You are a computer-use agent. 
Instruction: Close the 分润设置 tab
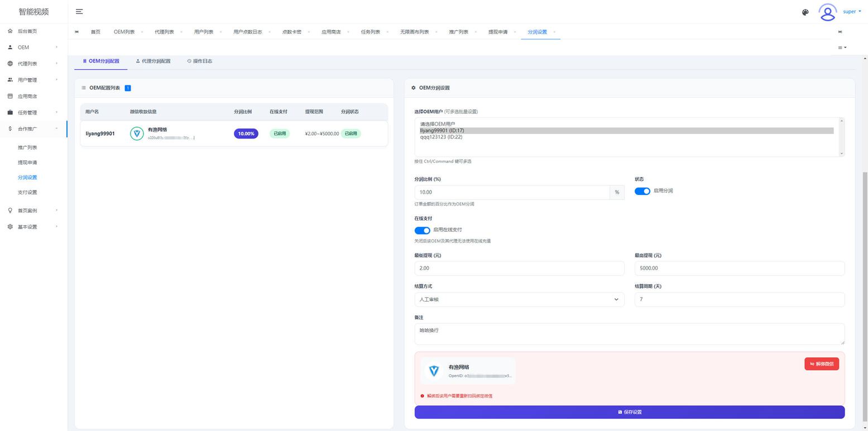(x=554, y=32)
